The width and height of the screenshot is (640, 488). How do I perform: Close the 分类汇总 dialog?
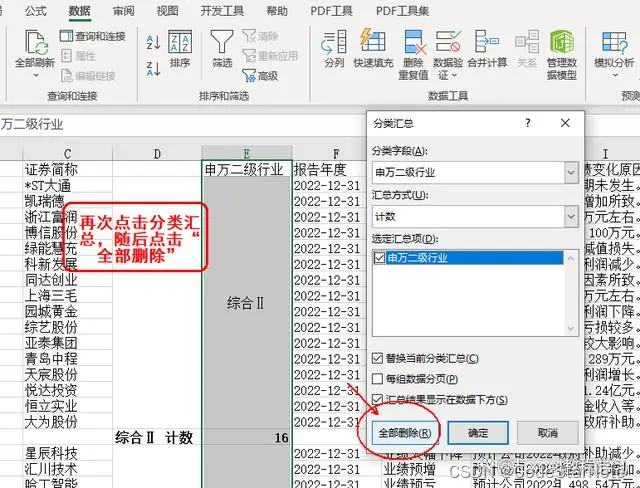click(565, 123)
